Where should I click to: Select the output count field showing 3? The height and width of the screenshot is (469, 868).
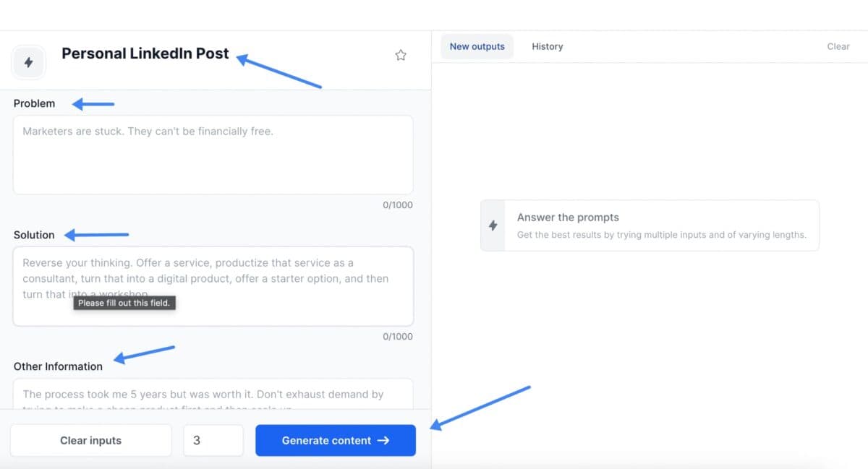pyautogui.click(x=213, y=440)
